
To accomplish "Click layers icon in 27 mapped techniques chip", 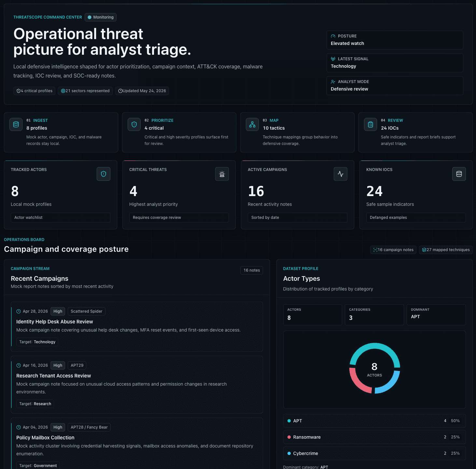I will pos(424,250).
